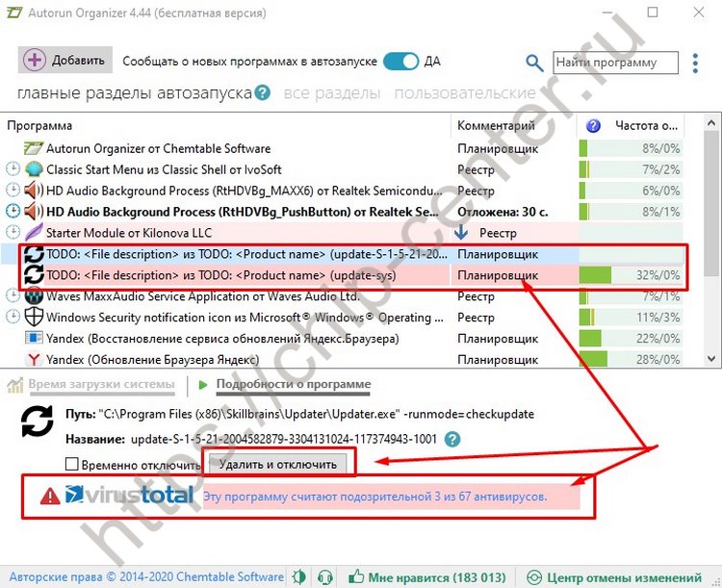This screenshot has width=722, height=588.
Task: Select главные разделы автозапуска tab
Action: (x=135, y=93)
